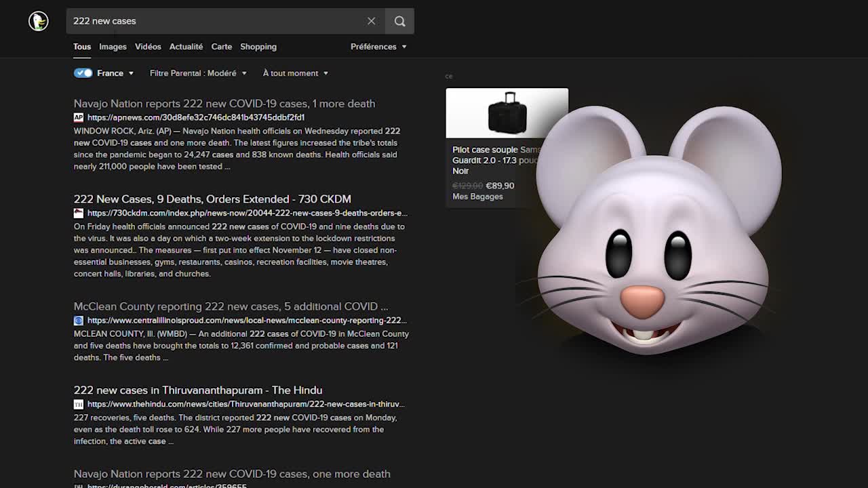Submit search with the magnifying glass icon

399,21
